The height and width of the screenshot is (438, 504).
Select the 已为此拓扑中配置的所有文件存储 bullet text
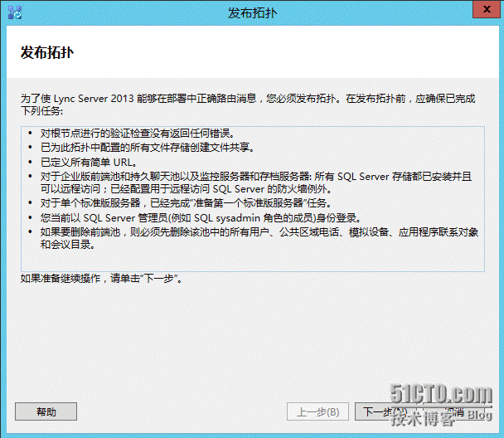148,148
